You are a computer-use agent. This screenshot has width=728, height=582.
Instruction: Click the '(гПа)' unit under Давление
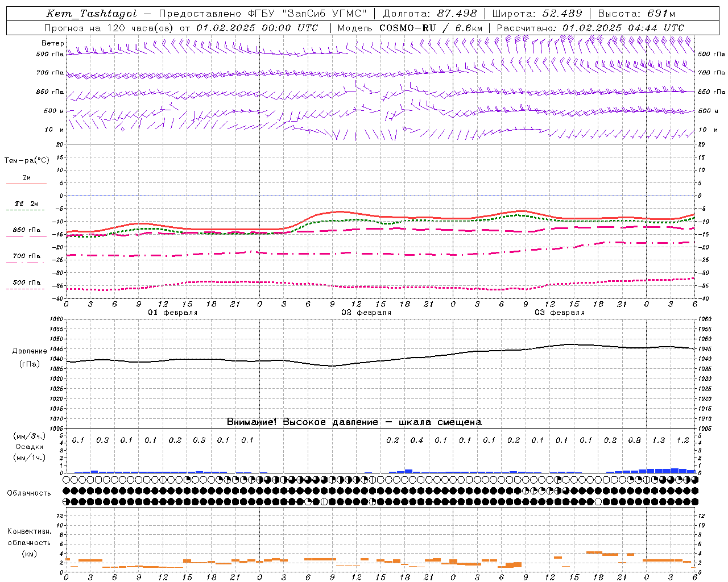[x=30, y=364]
